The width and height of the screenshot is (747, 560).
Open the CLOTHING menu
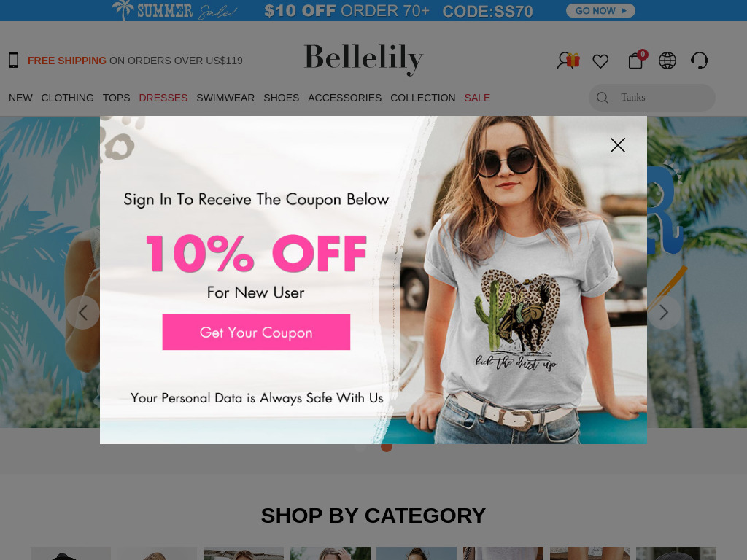[67, 98]
